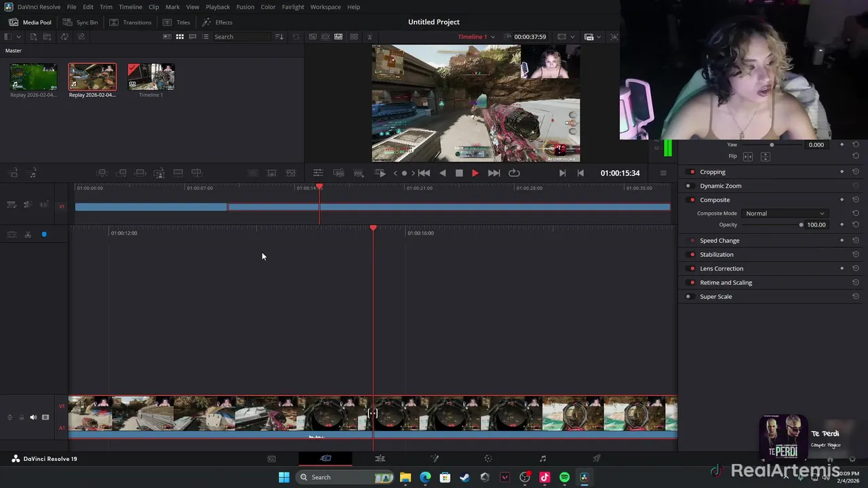Image resolution: width=868 pixels, height=488 pixels.
Task: Adjust the Opacity slider handle
Action: 801,224
